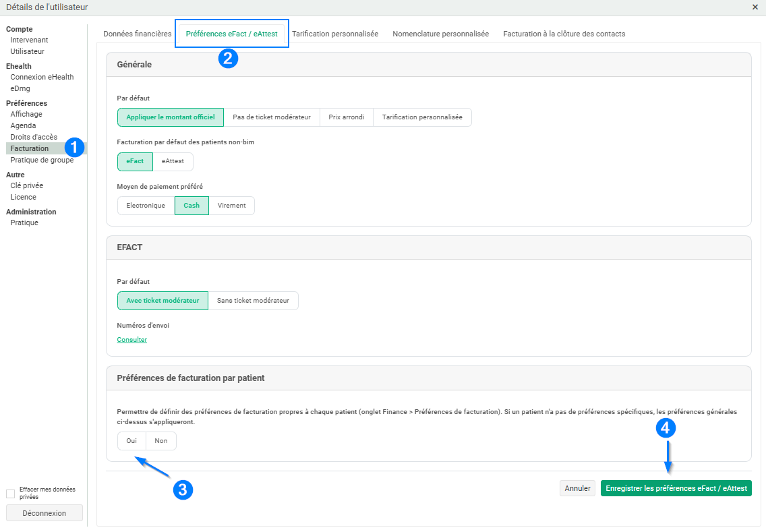Select Sans ticket modérateur option
This screenshot has height=532, width=766.
(253, 301)
